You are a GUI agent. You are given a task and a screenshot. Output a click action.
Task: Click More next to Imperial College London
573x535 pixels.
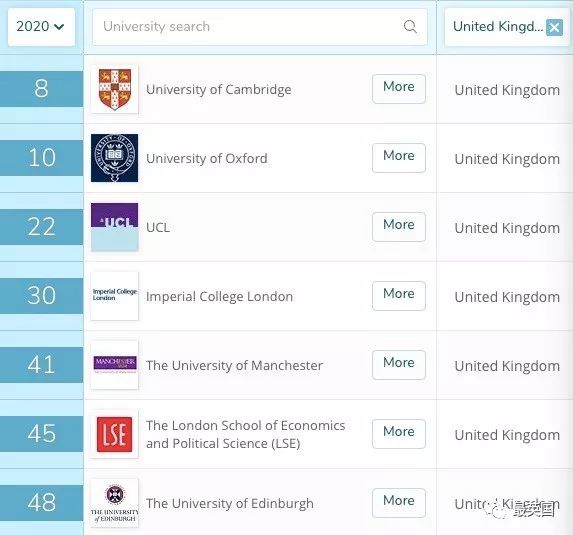[399, 296]
